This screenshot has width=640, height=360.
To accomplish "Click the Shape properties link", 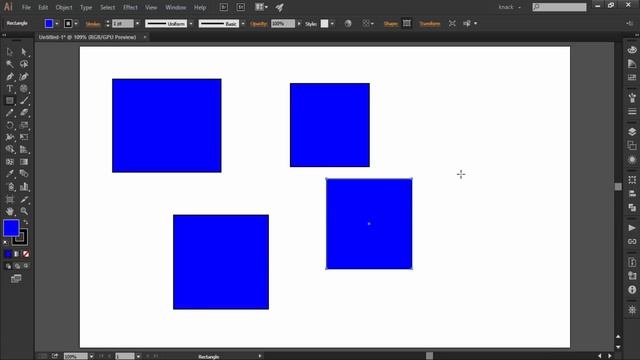I will [391, 24].
